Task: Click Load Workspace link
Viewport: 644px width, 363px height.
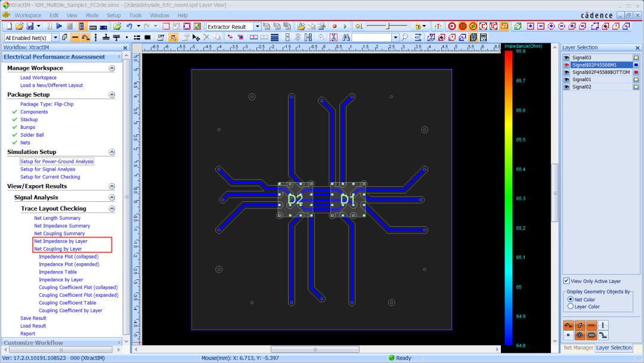Action: (x=39, y=77)
